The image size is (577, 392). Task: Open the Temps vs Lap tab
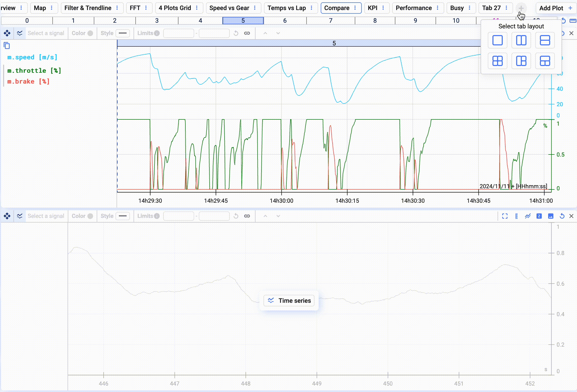point(286,8)
